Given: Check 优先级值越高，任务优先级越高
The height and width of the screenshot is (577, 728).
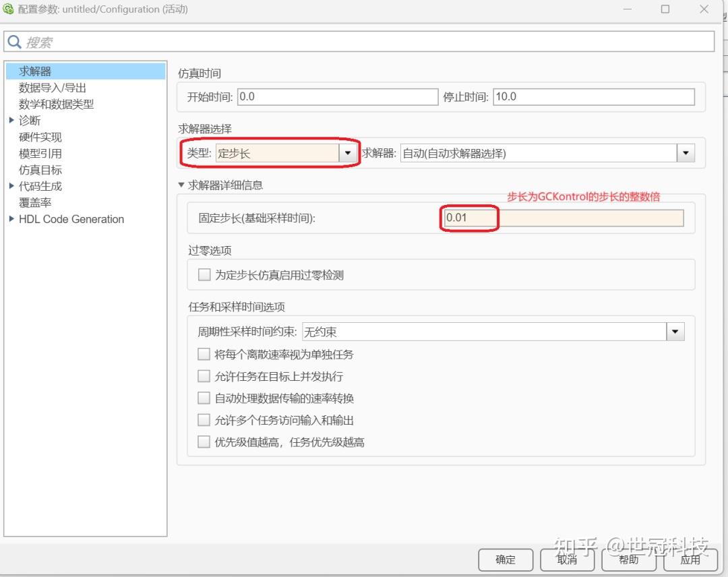Looking at the screenshot, I should coord(204,442).
